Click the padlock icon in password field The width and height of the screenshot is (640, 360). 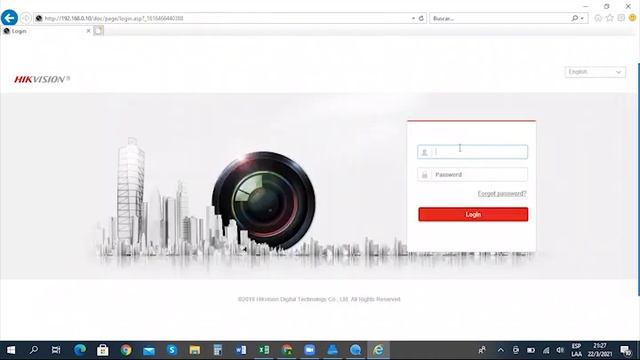424,175
